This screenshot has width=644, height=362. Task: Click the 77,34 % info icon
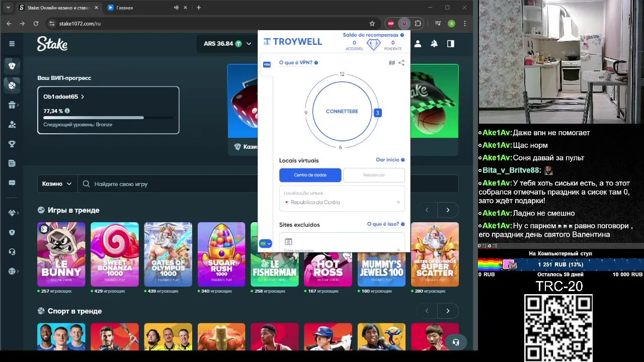[x=67, y=111]
